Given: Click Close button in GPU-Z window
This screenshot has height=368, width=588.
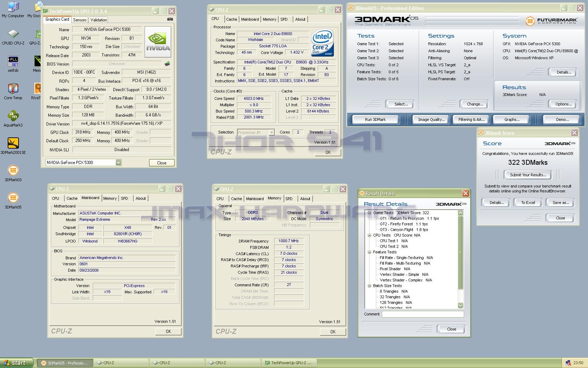Looking at the screenshot, I should point(162,163).
